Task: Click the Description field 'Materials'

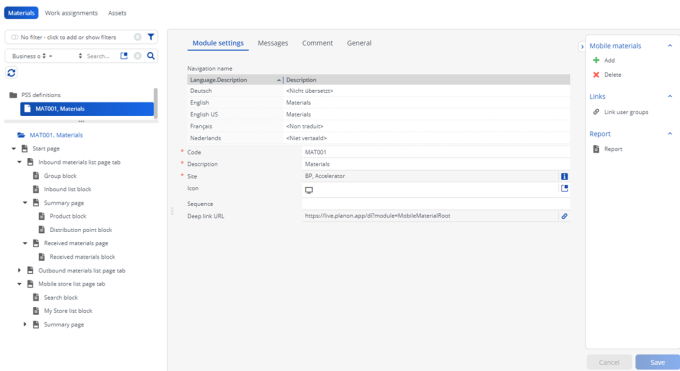Action: pyautogui.click(x=436, y=164)
